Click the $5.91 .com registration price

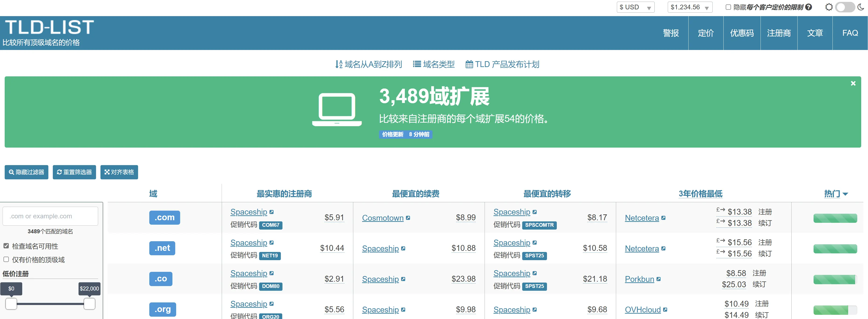pos(334,218)
